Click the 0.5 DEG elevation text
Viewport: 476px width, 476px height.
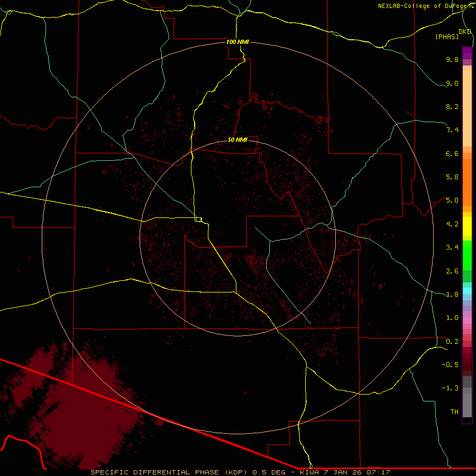pos(269,472)
